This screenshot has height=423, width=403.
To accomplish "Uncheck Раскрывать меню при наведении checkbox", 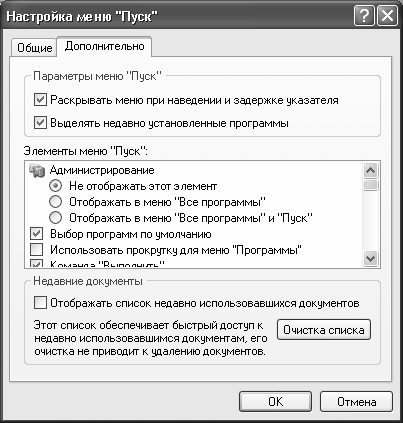I will (x=40, y=100).
